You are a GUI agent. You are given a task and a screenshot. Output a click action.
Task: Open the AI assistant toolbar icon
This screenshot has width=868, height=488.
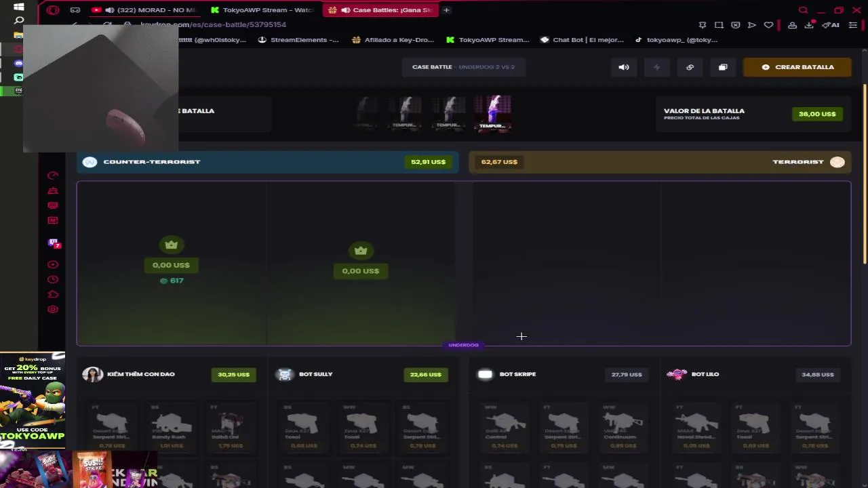tap(831, 25)
